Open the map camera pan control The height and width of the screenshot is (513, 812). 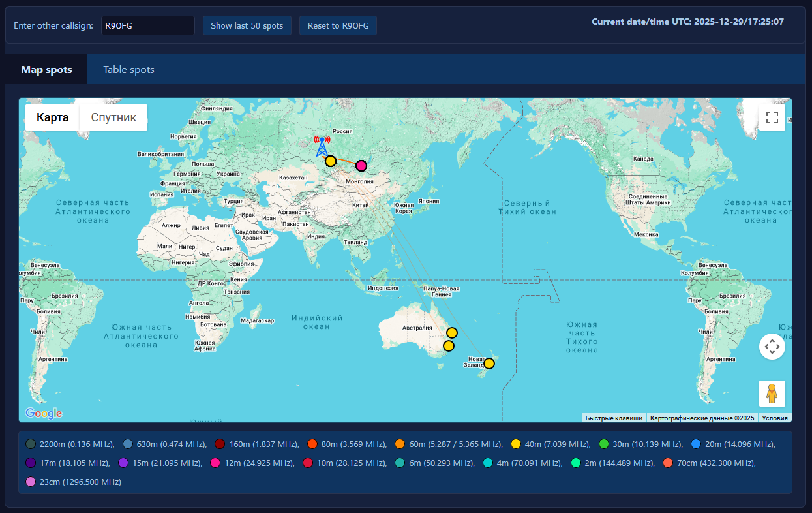point(772,347)
